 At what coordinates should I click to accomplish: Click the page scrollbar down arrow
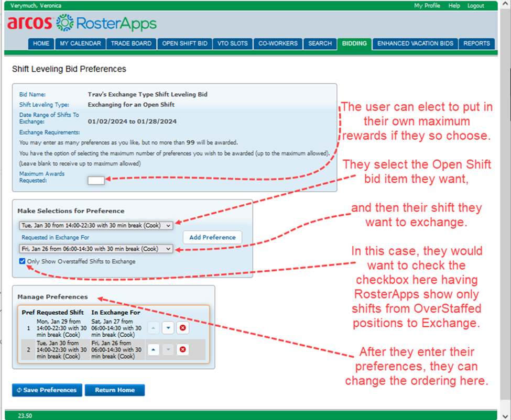[x=505, y=416]
